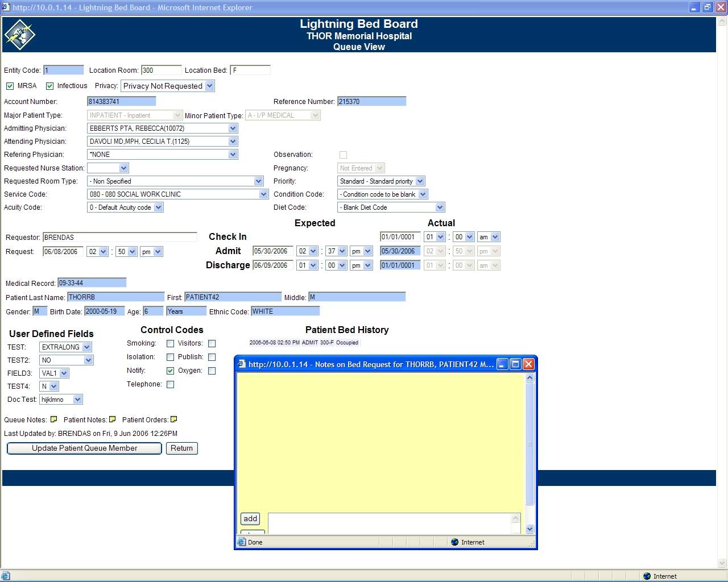
Task: Click Update Patient Queue Member button
Action: click(x=84, y=448)
